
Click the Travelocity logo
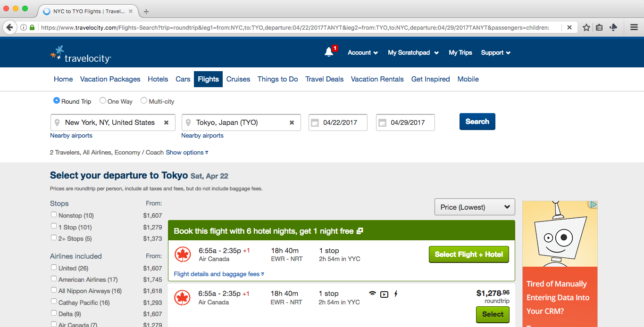pyautogui.click(x=81, y=54)
